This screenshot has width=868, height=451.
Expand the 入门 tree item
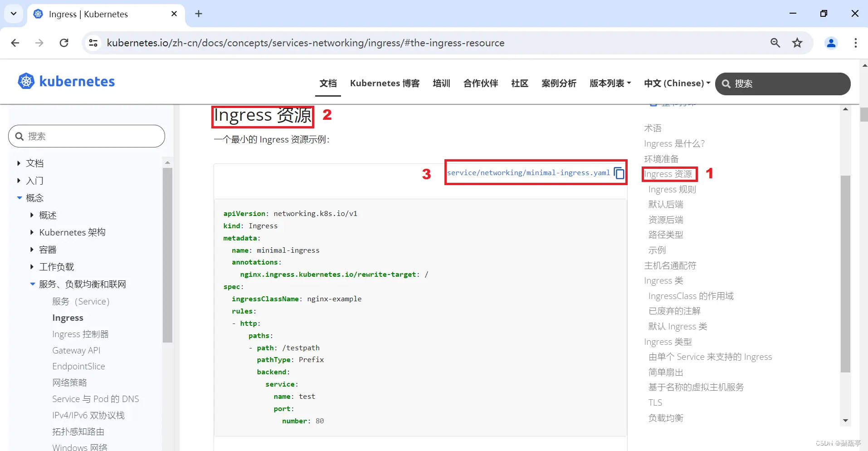tap(19, 181)
